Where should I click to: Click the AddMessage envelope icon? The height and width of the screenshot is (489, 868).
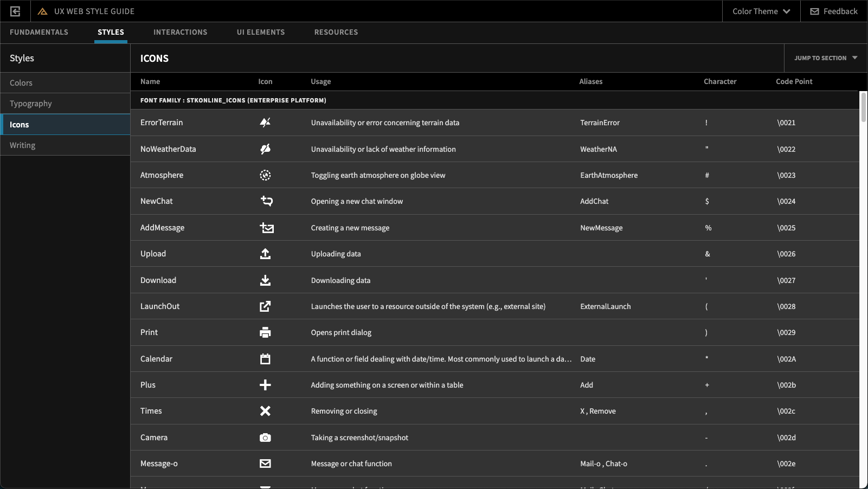(x=266, y=228)
